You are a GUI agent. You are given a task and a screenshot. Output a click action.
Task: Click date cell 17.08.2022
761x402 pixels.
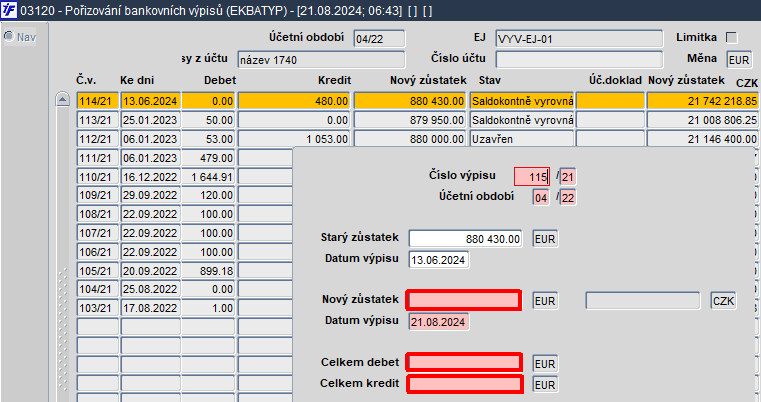point(150,308)
